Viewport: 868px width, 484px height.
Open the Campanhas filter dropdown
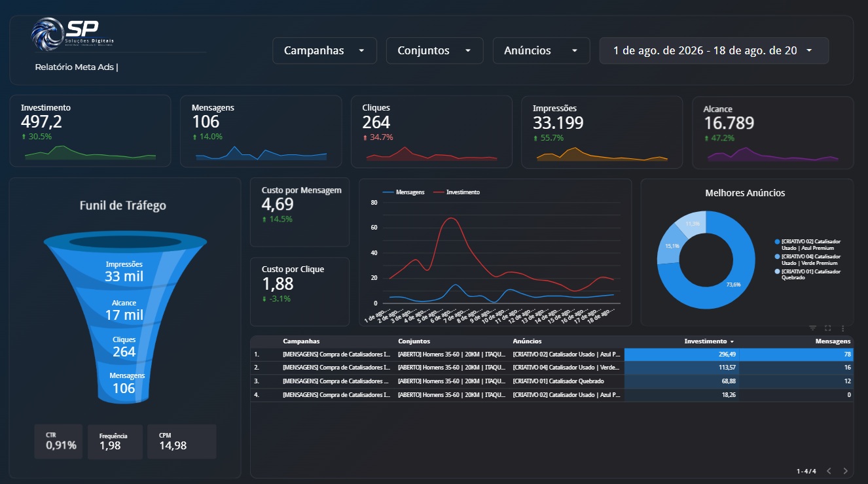[x=325, y=50]
